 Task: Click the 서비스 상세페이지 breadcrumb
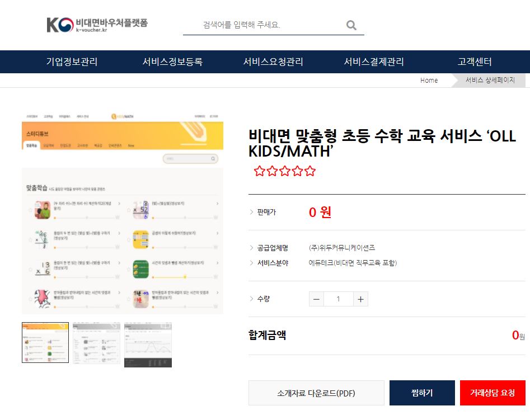(490, 80)
